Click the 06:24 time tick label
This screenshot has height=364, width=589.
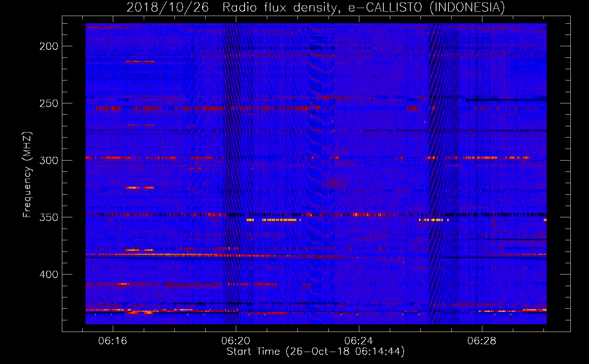(359, 341)
